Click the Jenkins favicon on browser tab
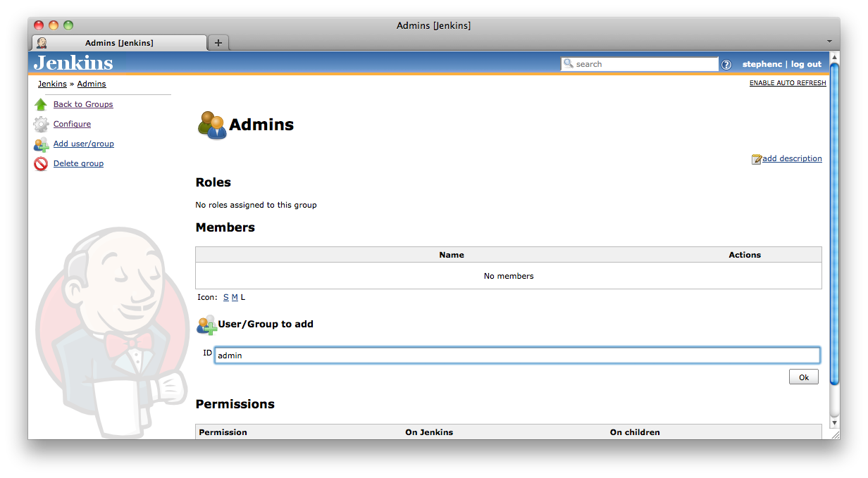Viewport: 868px width, 478px height. click(42, 43)
